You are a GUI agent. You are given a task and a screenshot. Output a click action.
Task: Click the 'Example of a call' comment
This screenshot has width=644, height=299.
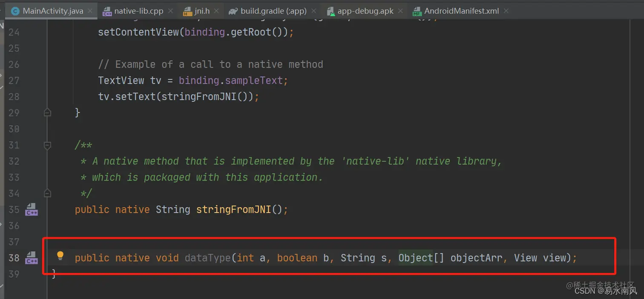(210, 64)
